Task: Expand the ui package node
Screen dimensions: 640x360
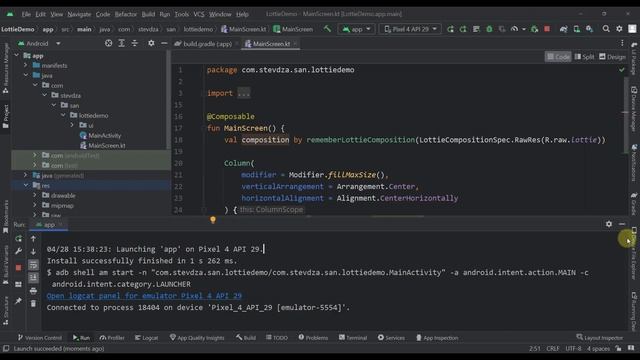Action: (x=72, y=125)
